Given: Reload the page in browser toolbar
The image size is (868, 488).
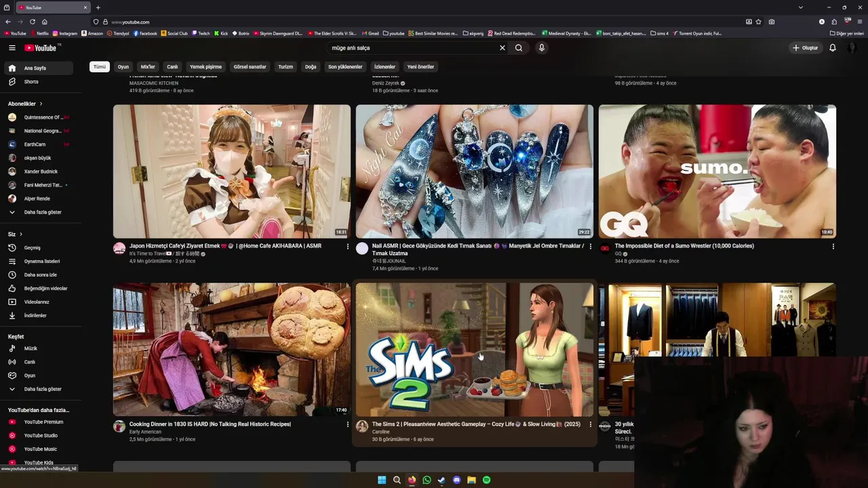Looking at the screenshot, I should point(32,22).
